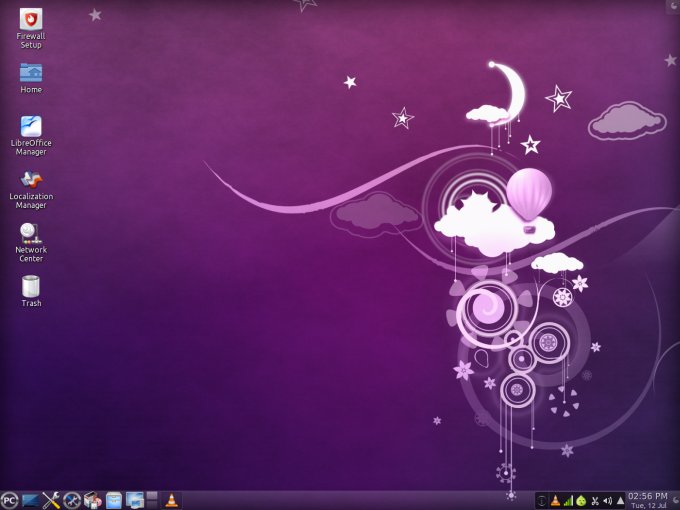Open the Trash desktop icon
Viewport: 680px width, 510px height.
click(x=31, y=291)
